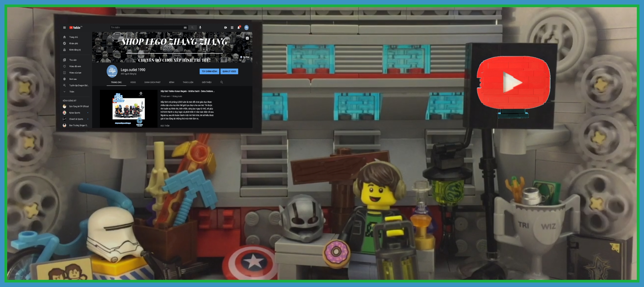Image resolution: width=644 pixels, height=287 pixels.
Task: Click the TÙY CHỈNH KÊNH button
Action: point(209,71)
